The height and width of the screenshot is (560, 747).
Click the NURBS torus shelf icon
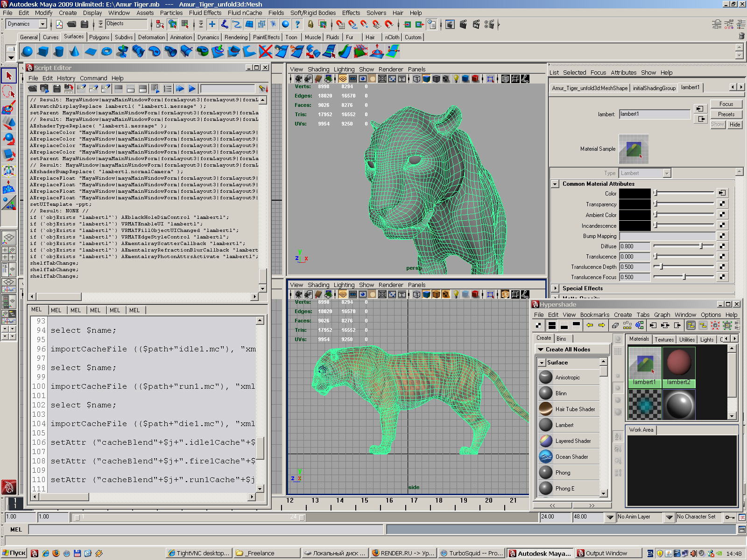click(107, 51)
